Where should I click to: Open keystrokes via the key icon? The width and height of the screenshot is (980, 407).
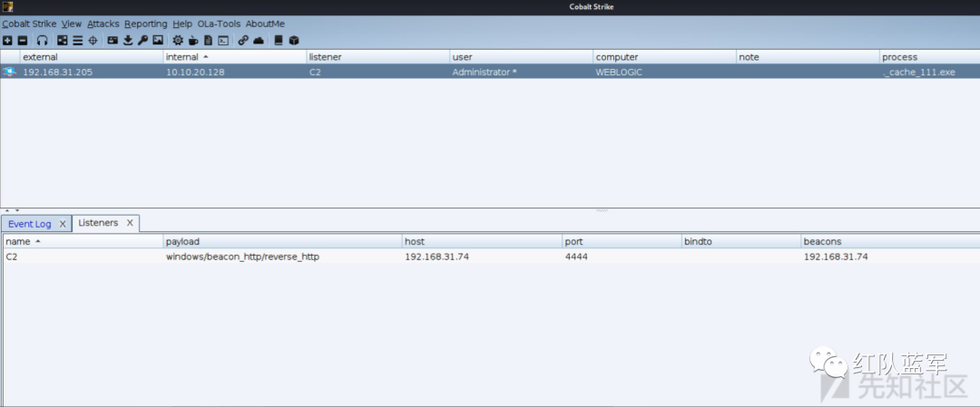[142, 41]
